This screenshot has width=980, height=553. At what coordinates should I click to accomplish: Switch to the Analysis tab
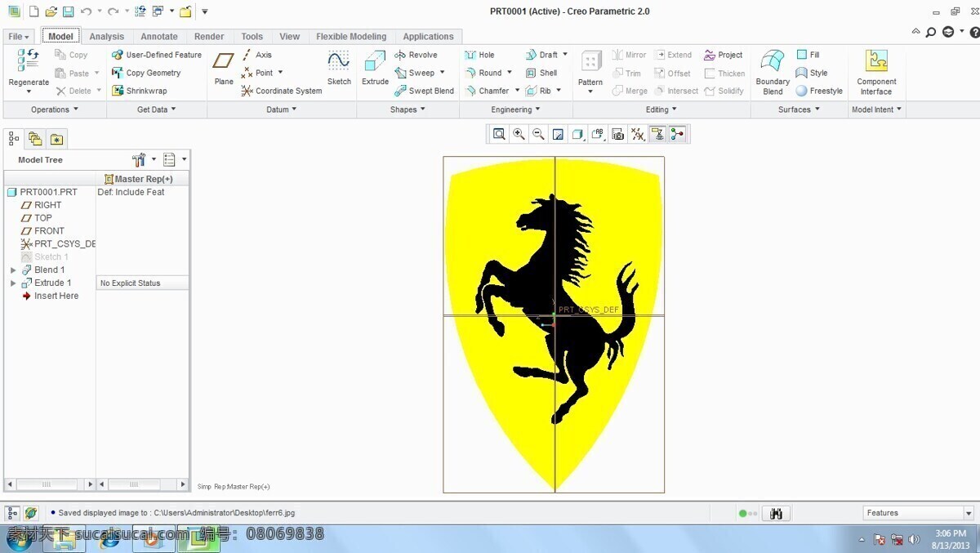pos(107,37)
